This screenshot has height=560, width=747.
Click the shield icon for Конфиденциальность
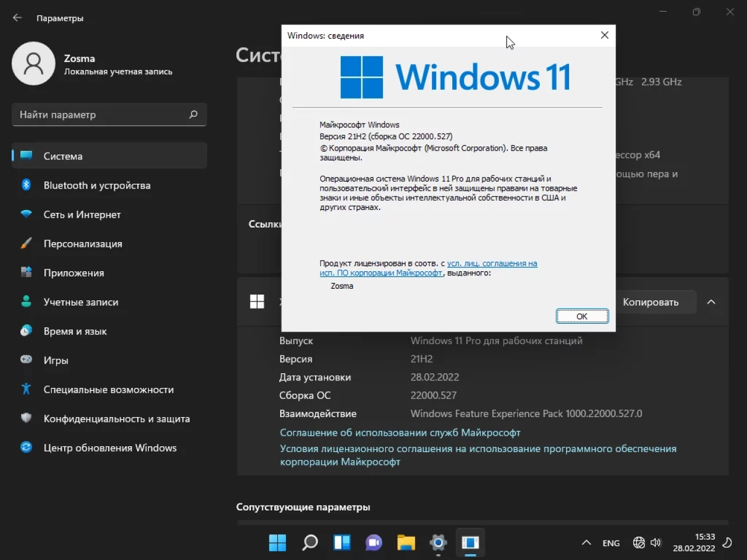coord(26,418)
